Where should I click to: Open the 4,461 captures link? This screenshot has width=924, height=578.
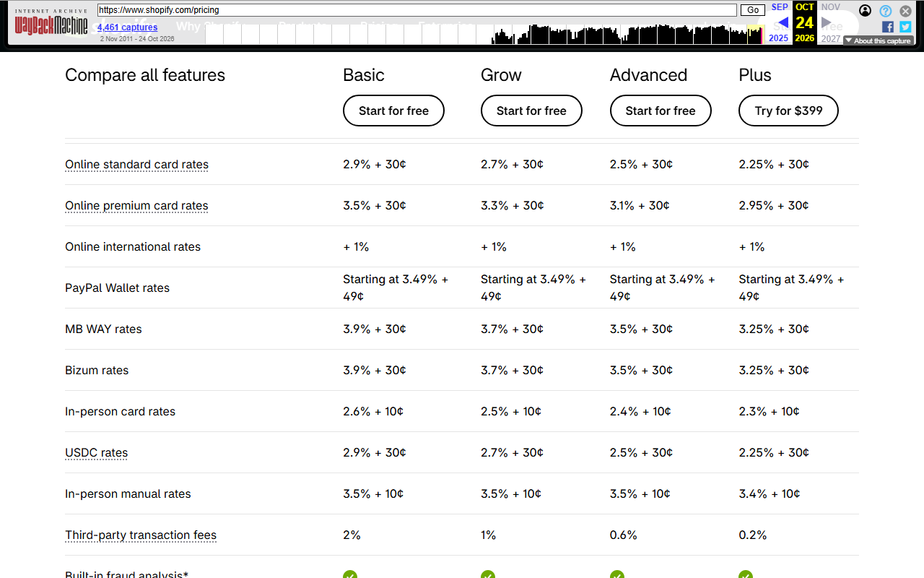coord(127,27)
